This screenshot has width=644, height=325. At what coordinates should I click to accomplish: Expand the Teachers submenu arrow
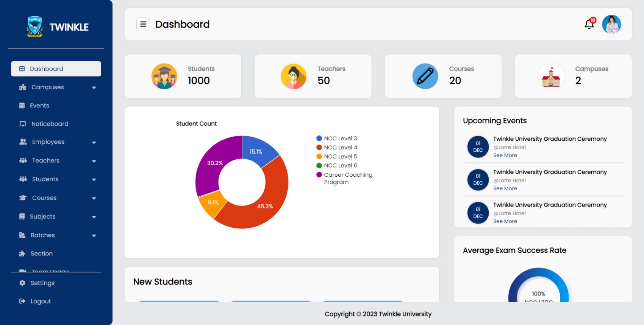[x=94, y=161]
